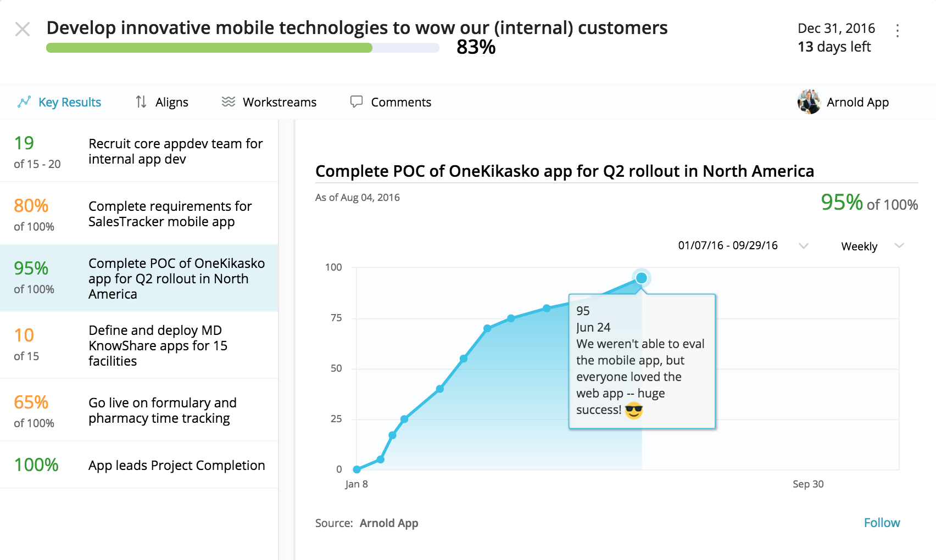
Task: Click the Comments speech bubble icon
Action: coord(356,102)
